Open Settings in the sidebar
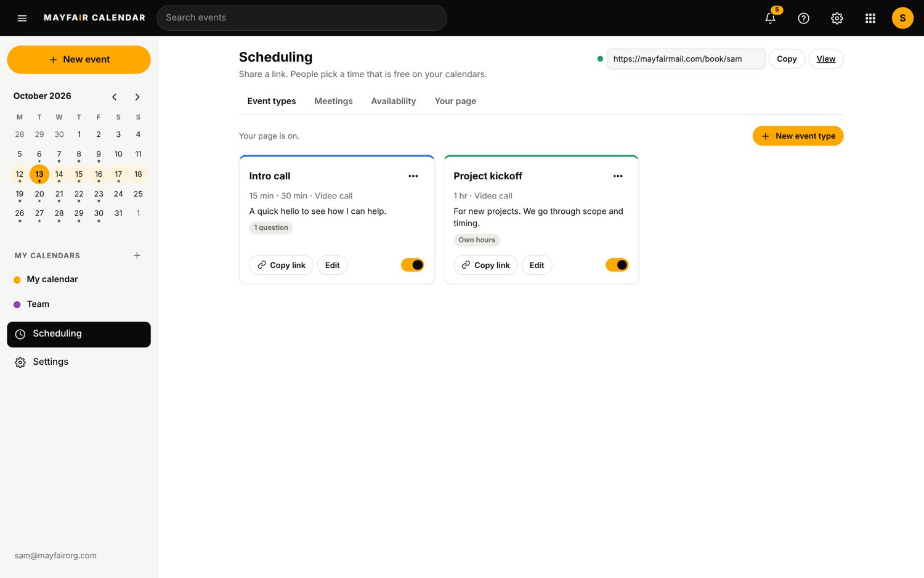 click(79, 362)
